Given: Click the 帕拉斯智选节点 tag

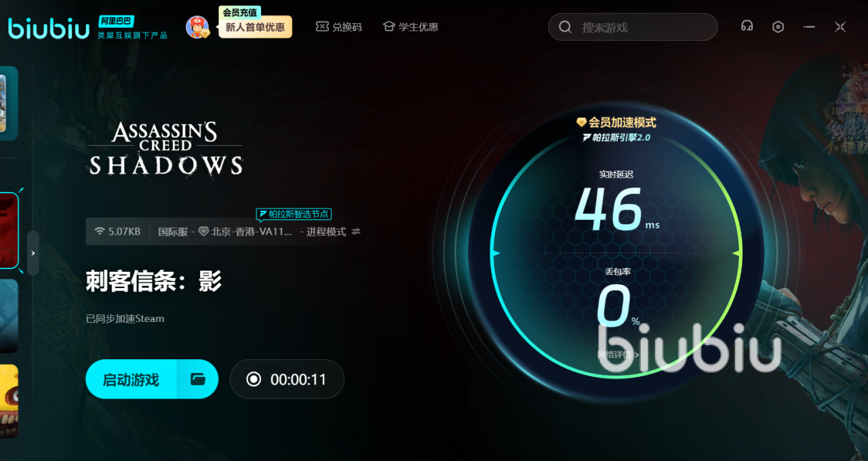Looking at the screenshot, I should click(x=294, y=214).
